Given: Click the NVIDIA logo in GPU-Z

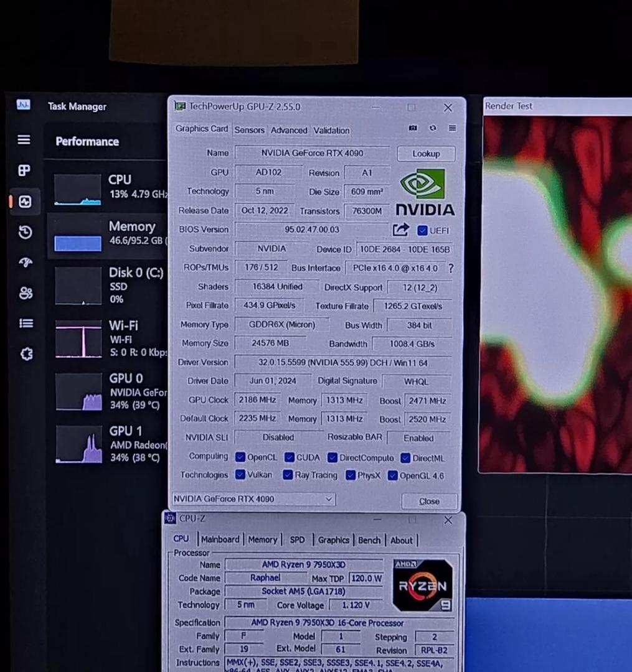Looking at the screenshot, I should coord(425,192).
